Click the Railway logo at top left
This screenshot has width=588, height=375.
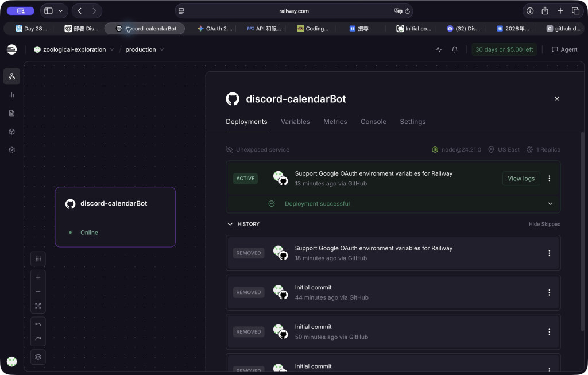tap(11, 49)
